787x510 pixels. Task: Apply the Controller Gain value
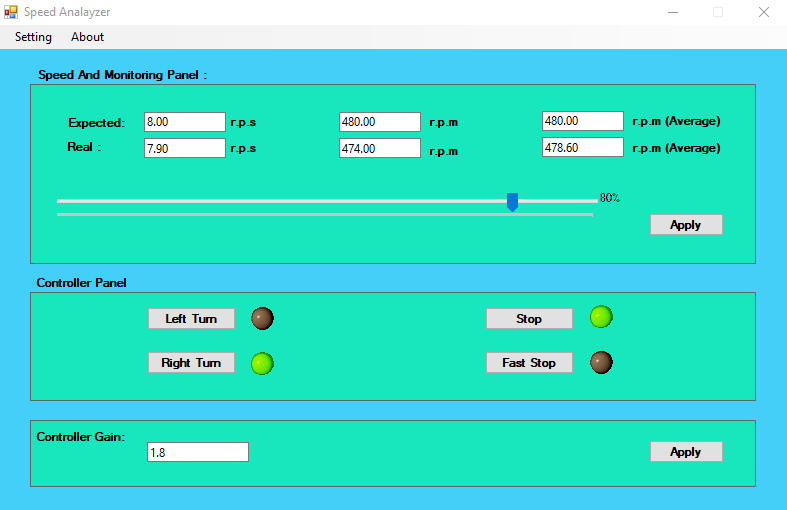tap(685, 452)
